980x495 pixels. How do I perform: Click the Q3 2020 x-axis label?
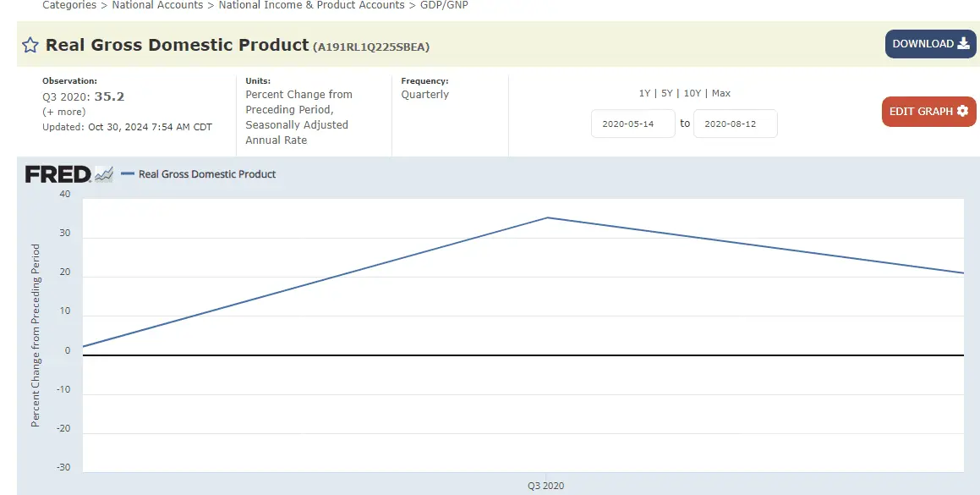point(545,486)
